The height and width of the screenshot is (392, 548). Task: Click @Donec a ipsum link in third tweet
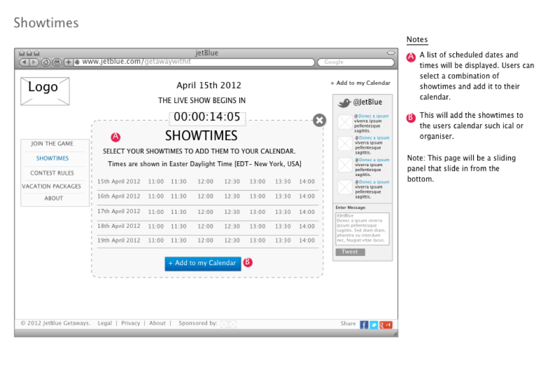pyautogui.click(x=372, y=160)
